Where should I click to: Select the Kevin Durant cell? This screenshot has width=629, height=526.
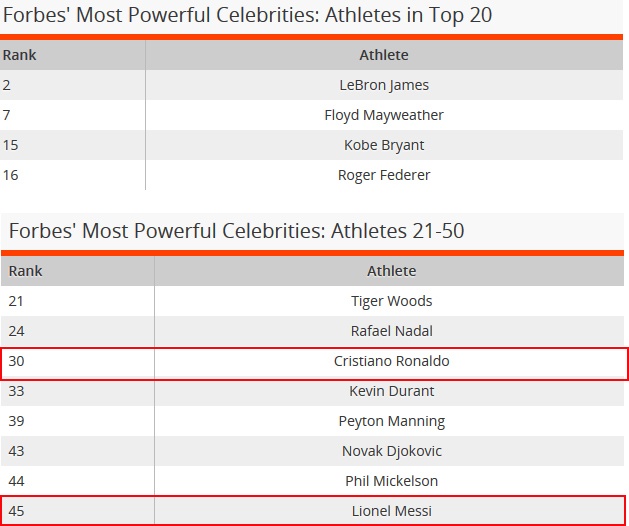point(391,391)
